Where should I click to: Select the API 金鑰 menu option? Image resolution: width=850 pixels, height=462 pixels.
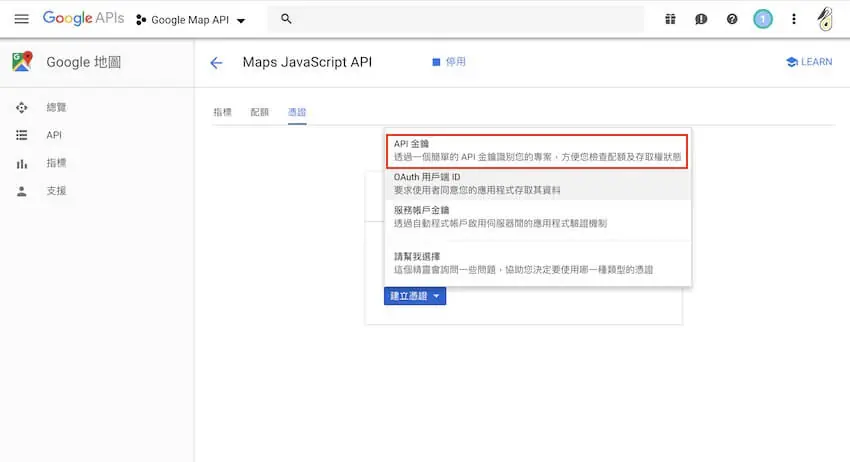click(x=537, y=151)
